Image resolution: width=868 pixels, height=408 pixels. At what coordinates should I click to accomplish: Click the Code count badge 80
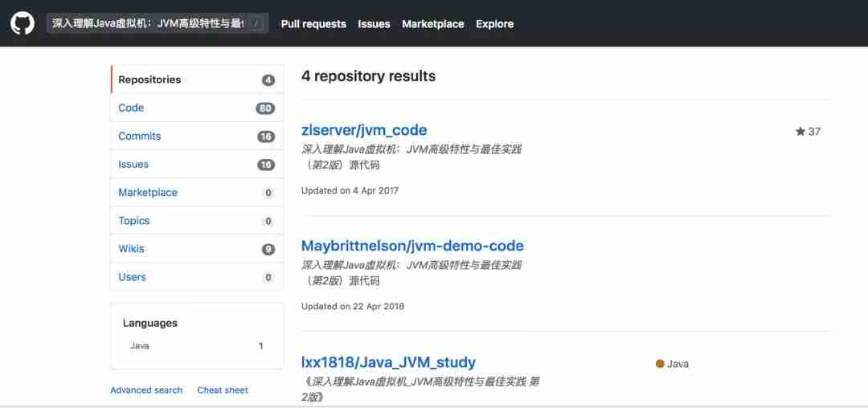point(265,108)
